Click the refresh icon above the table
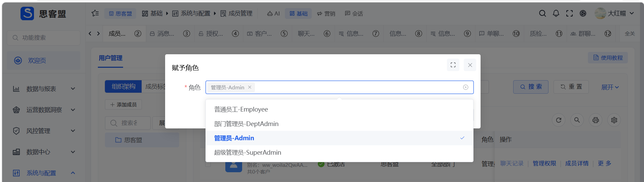 [x=559, y=120]
